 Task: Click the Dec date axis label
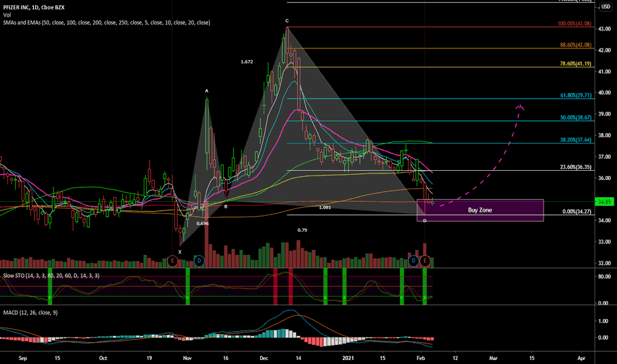point(263,358)
